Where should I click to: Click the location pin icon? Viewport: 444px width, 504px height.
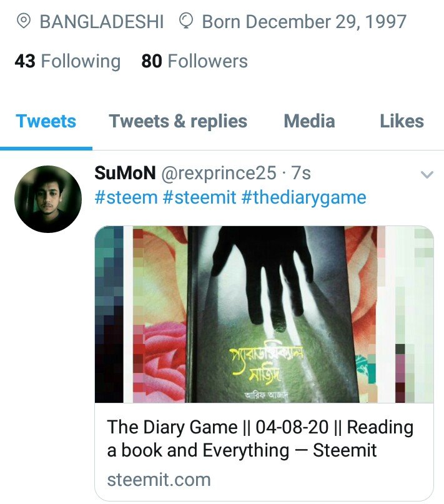point(24,21)
